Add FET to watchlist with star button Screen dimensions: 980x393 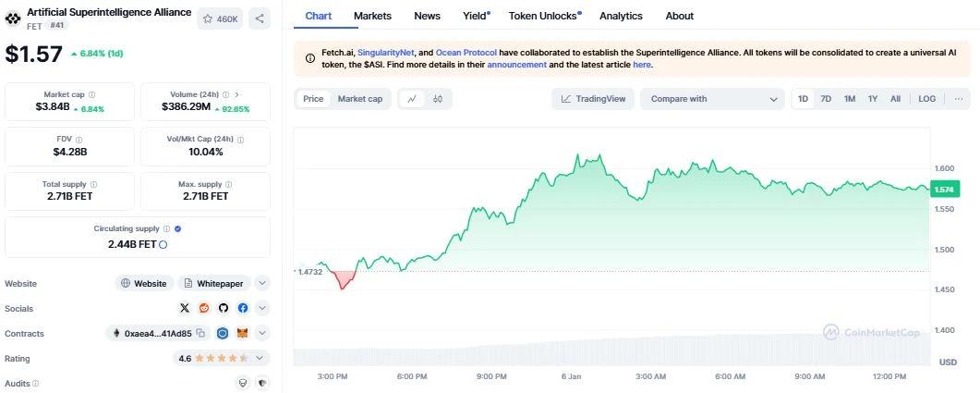[220, 18]
